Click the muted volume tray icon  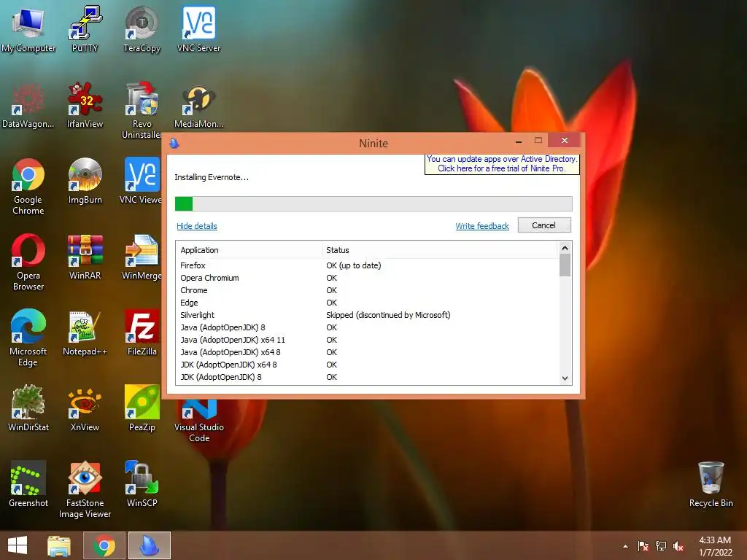tap(678, 546)
